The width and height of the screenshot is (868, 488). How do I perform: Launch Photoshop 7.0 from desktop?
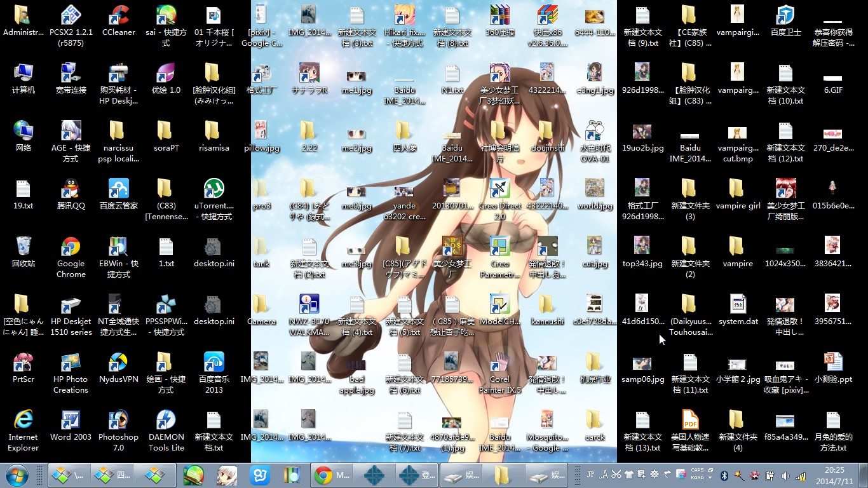pos(118,419)
